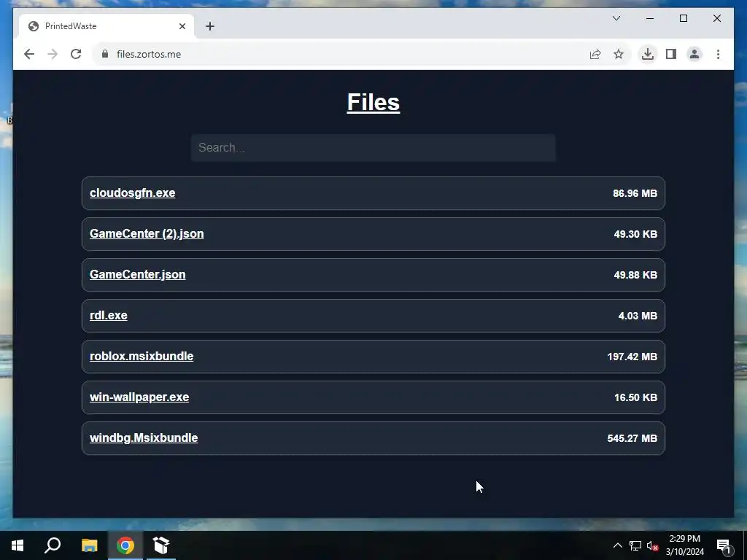Open the notification center
747x560 pixels.
click(724, 545)
